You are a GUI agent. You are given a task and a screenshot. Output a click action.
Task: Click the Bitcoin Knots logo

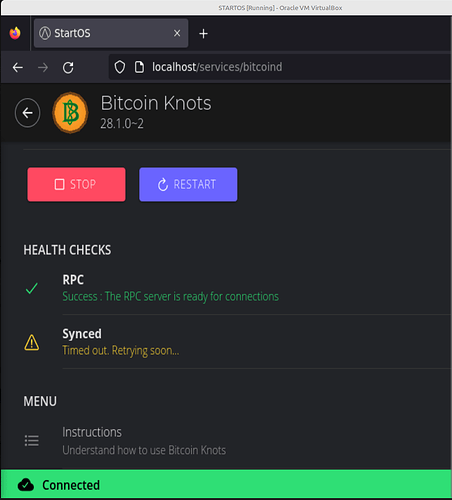point(70,113)
